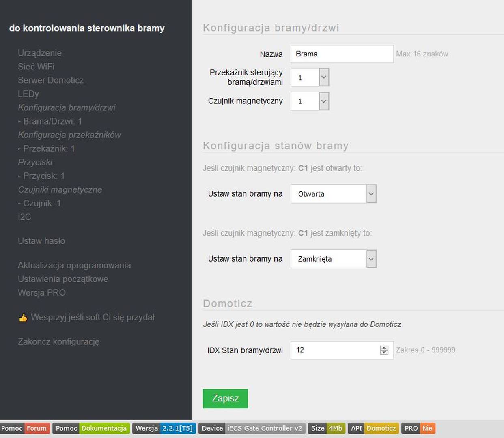Click the Nazwa input field with Brama

point(342,54)
